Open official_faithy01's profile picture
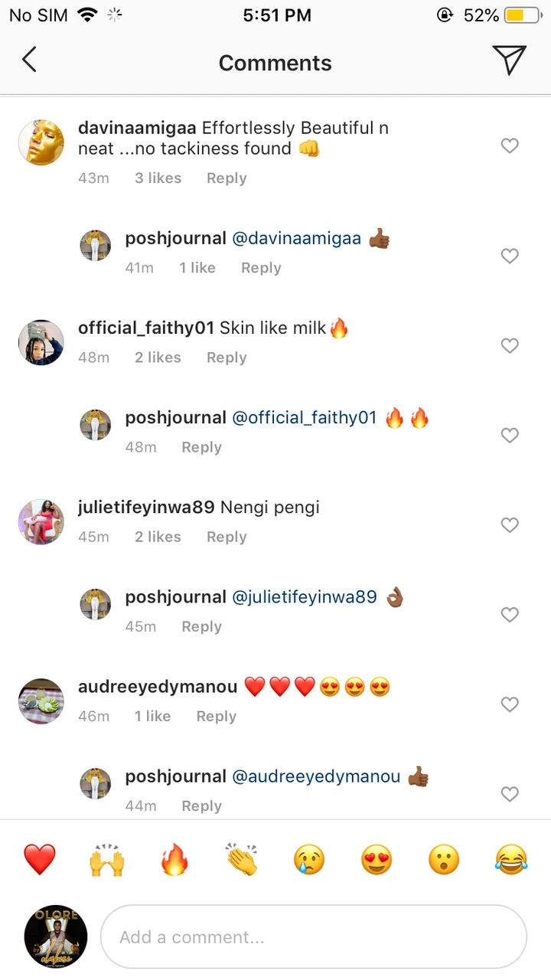 [x=41, y=342]
